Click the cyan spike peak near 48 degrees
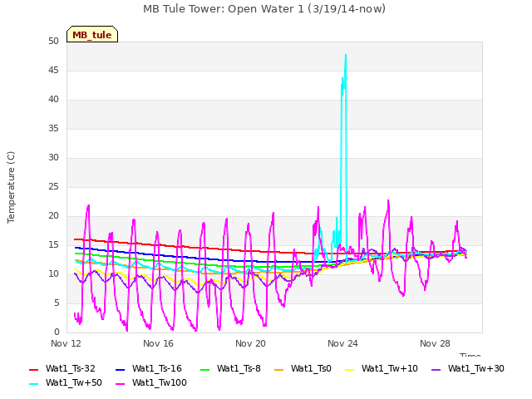Image resolution: width=532 pixels, height=399 pixels. tap(346, 55)
